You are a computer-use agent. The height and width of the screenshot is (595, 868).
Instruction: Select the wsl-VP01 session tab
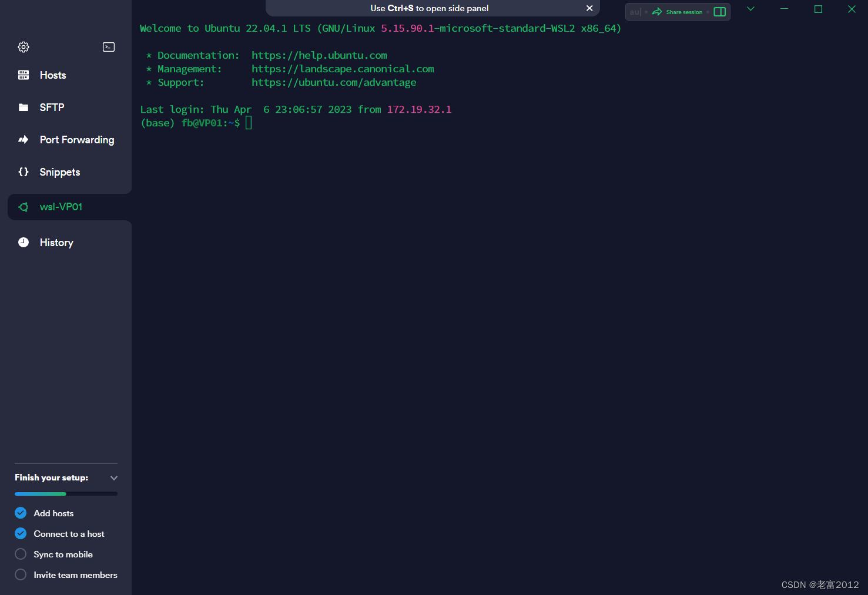[x=69, y=207]
